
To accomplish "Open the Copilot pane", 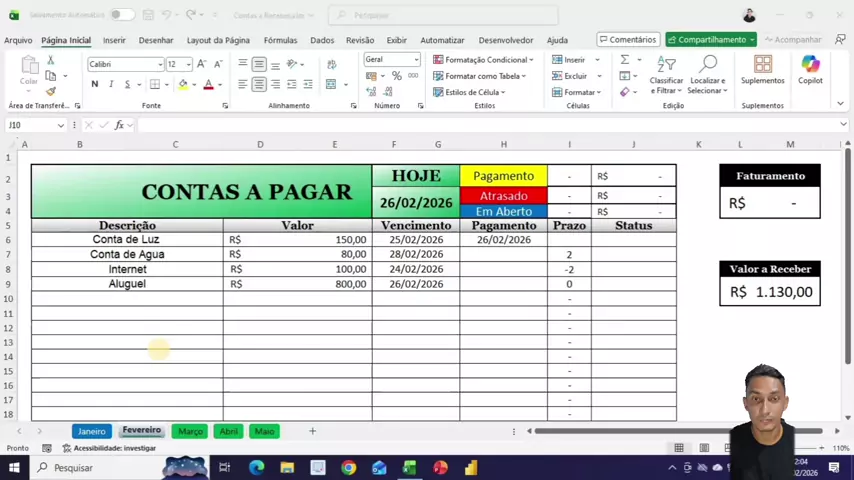I will click(x=810, y=68).
